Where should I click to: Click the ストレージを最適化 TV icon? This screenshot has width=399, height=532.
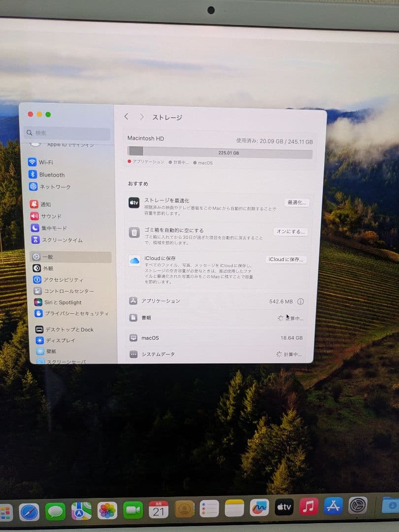(x=134, y=203)
